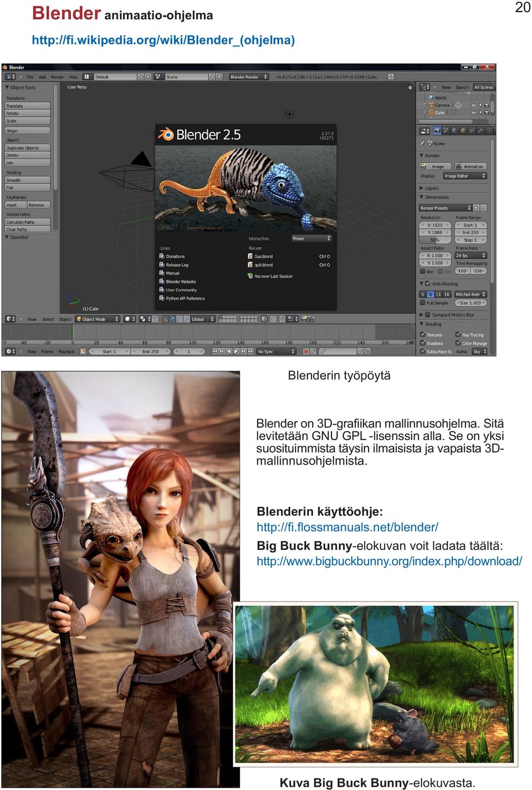Open the Object properties tab icon

[463, 131]
